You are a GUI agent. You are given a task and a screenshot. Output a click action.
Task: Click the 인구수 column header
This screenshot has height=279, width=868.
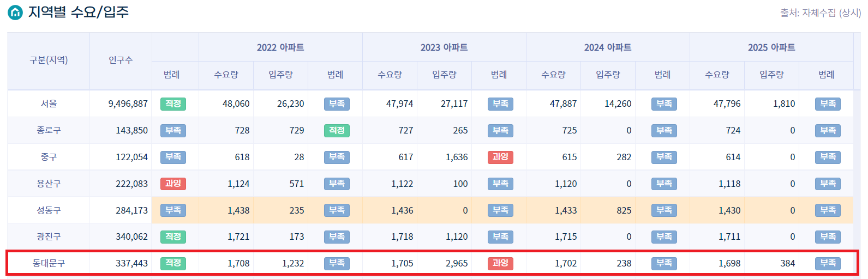pos(121,60)
